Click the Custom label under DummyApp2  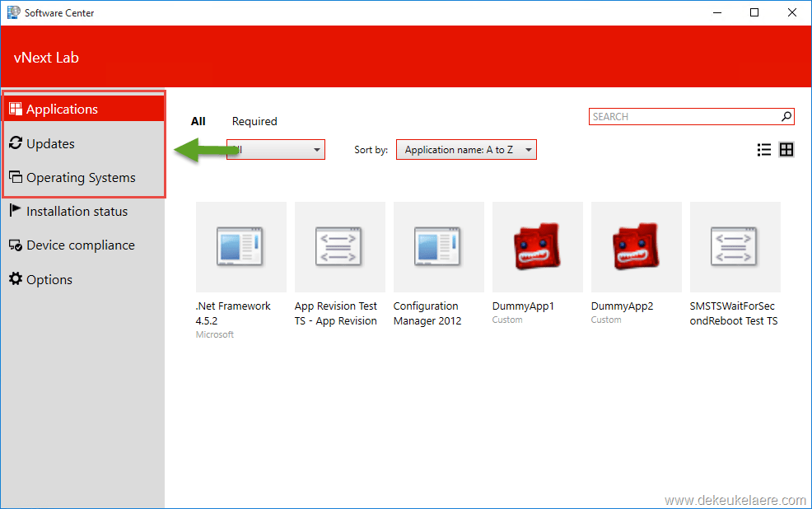tap(606, 320)
